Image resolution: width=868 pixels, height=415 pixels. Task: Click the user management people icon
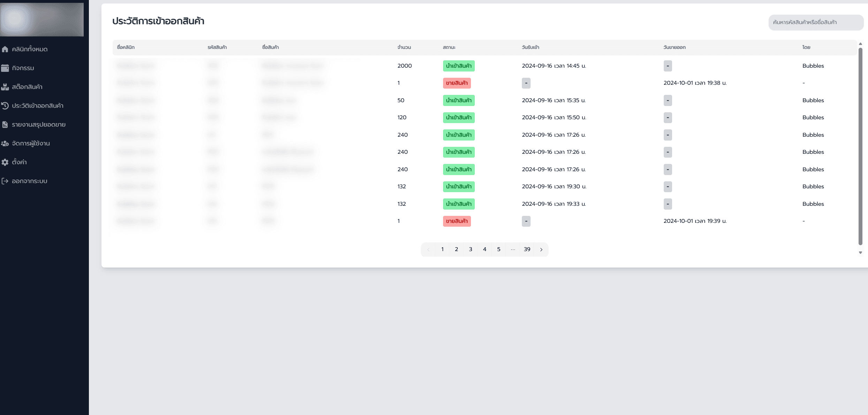[5, 143]
